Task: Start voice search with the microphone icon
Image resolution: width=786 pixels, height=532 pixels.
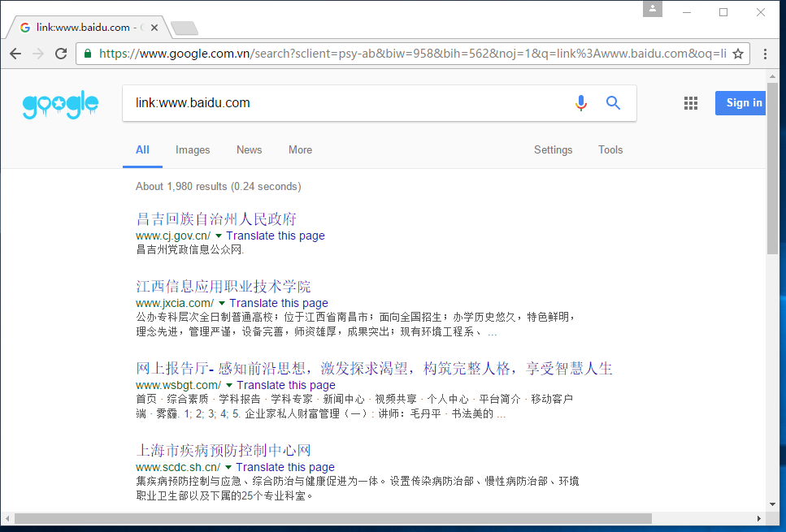Action: (x=581, y=102)
